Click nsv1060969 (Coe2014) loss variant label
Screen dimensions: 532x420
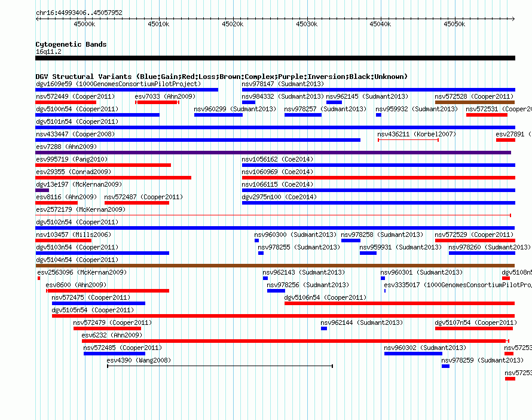point(277,172)
